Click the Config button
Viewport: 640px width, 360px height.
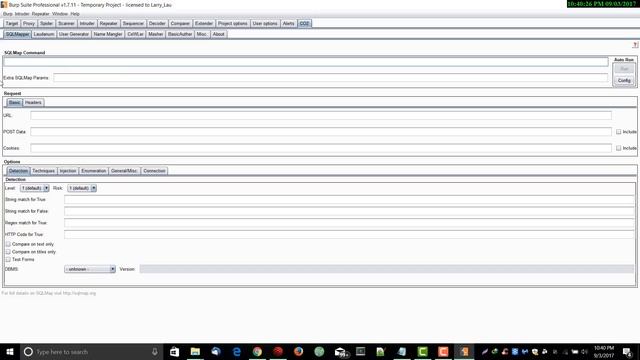(x=624, y=80)
